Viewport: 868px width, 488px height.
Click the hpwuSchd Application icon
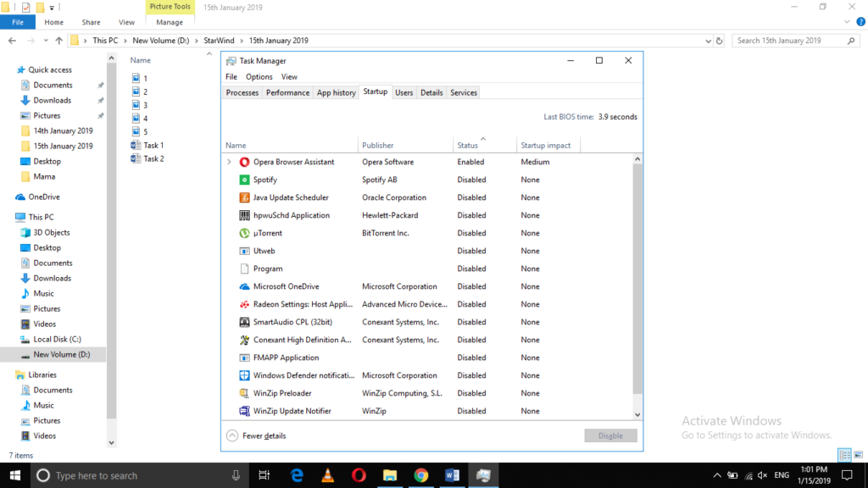pos(244,215)
